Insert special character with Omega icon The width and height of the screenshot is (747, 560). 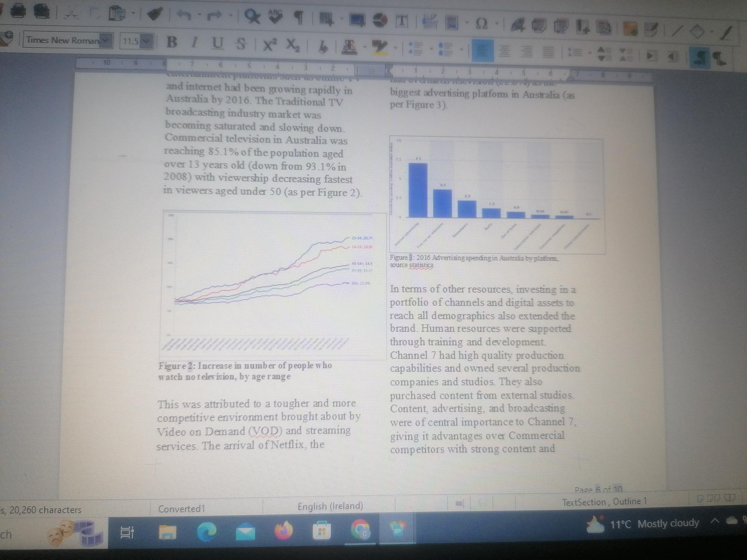pyautogui.click(x=481, y=24)
